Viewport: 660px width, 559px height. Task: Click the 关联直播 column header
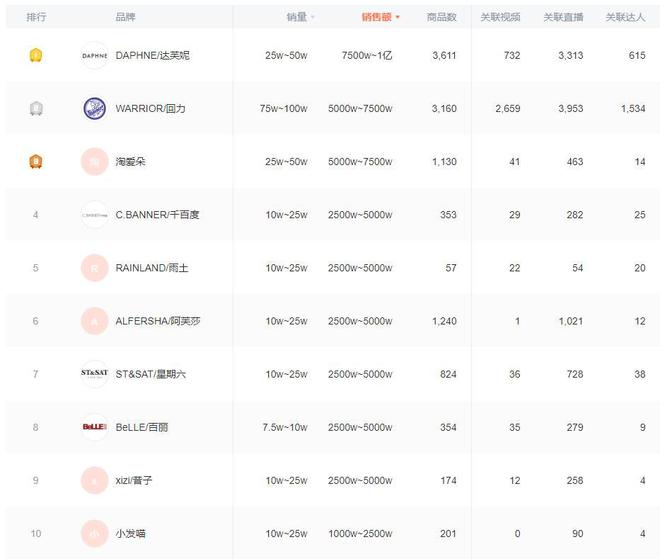(x=563, y=17)
